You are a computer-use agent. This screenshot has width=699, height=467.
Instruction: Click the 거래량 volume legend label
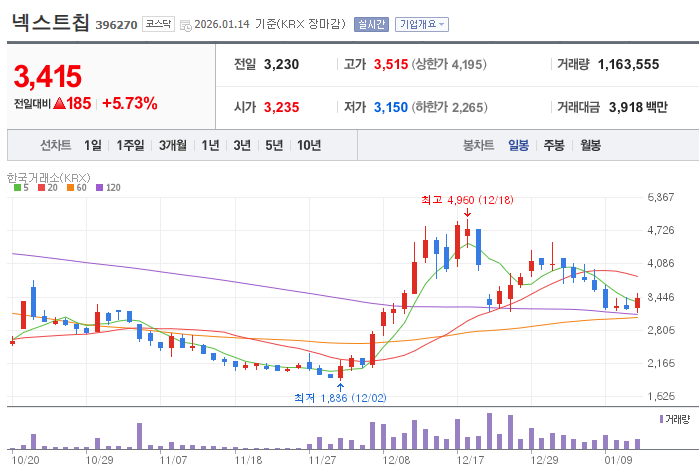[677, 419]
